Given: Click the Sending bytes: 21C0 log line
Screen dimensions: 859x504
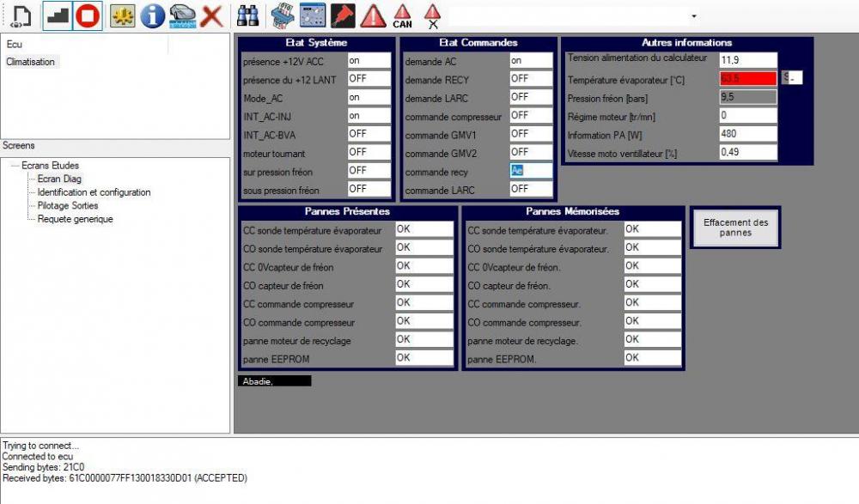Looking at the screenshot, I should [43, 467].
